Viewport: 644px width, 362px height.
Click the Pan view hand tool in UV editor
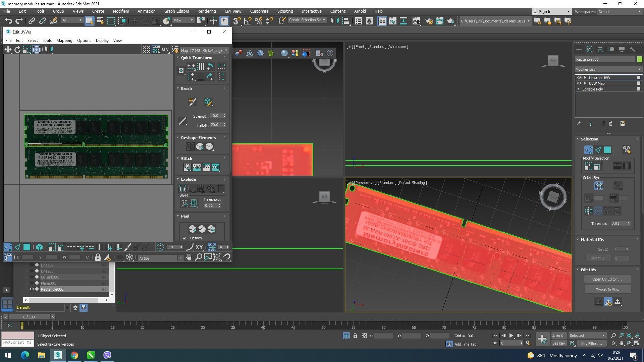tap(189, 257)
